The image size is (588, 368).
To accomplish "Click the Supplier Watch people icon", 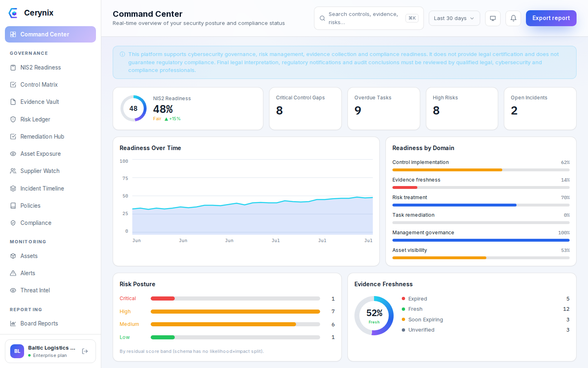I will point(13,171).
